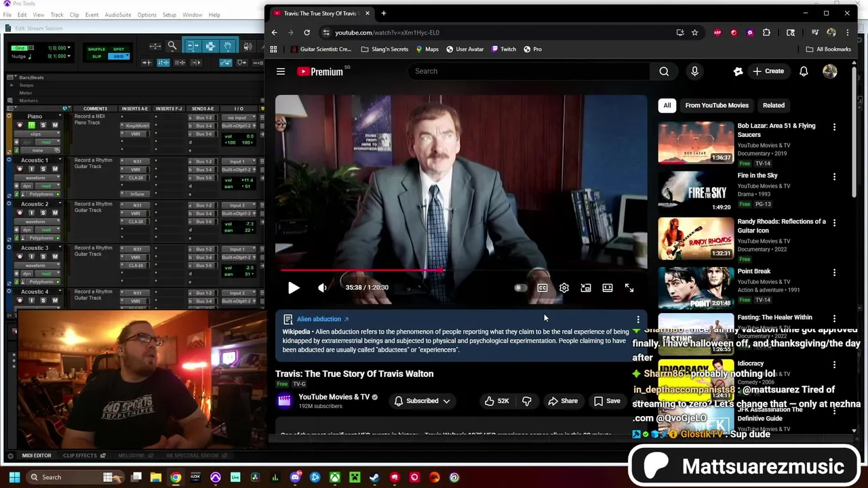This screenshot has width=868, height=488.
Task: Open the Windows Start menu
Action: [x=14, y=477]
